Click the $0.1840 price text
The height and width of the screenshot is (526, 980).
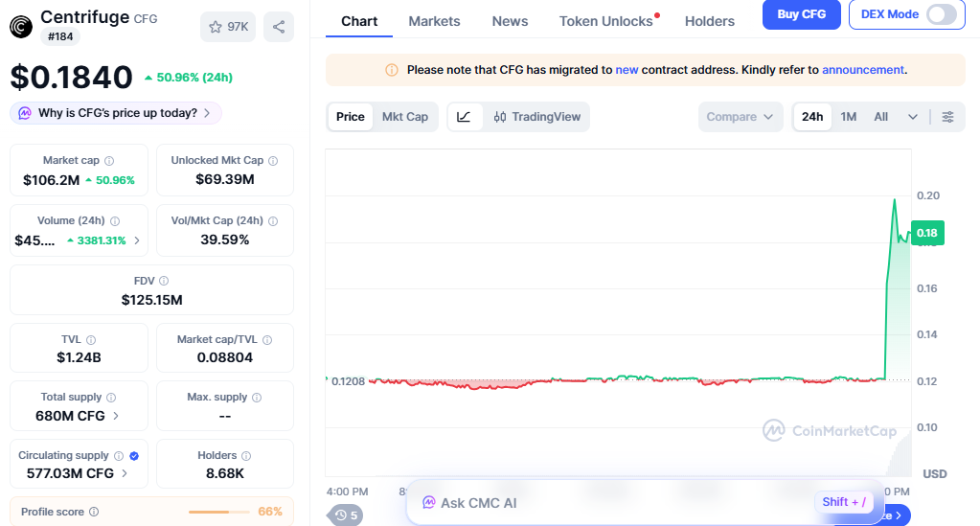pos(71,78)
